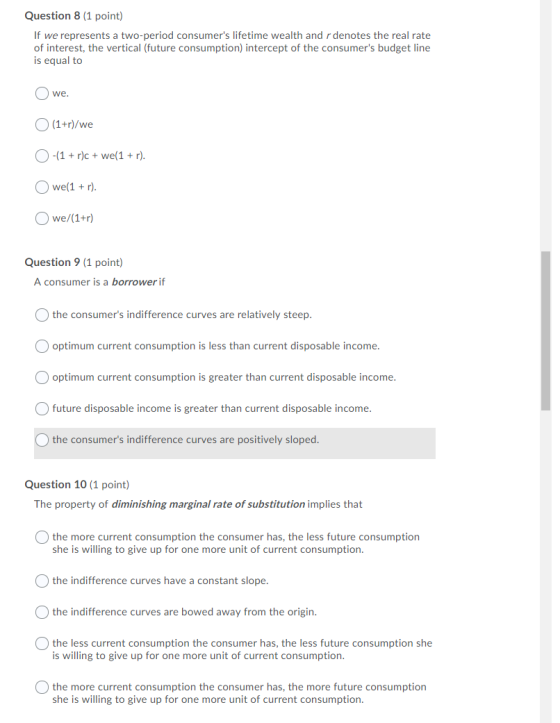Choose 'indifference curves have a constant slope'
560x723 pixels.
pos(42,581)
